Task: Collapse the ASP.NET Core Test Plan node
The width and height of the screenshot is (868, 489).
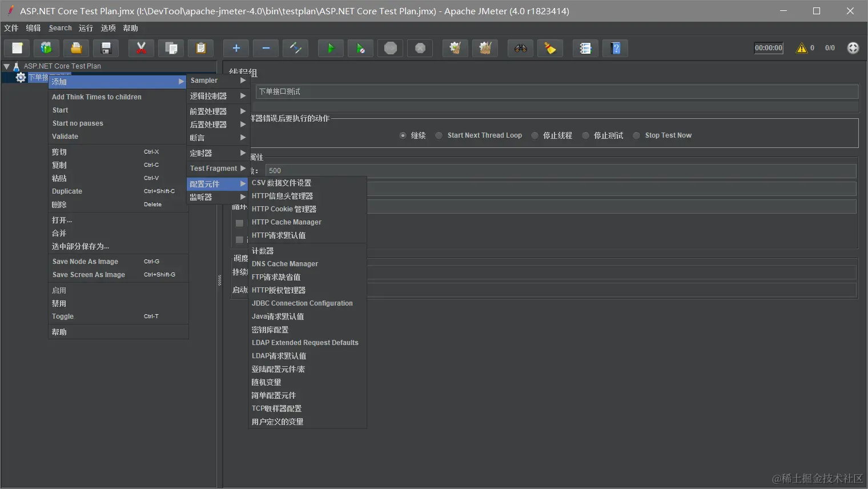Action: tap(7, 66)
